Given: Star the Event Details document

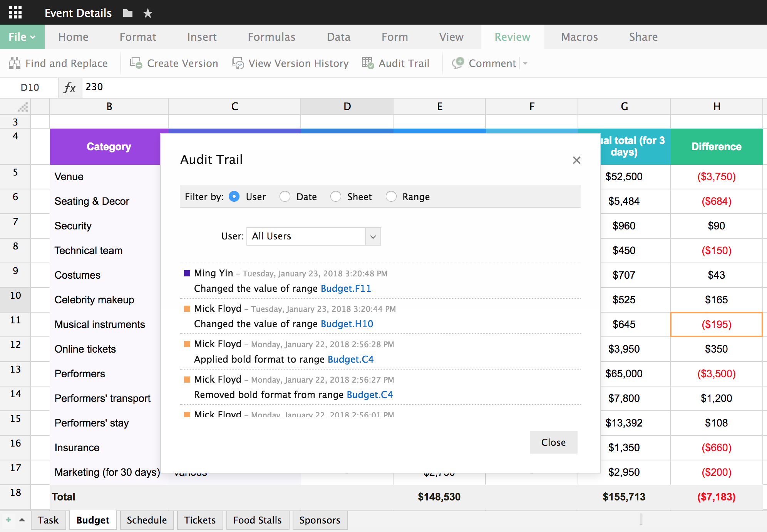Looking at the screenshot, I should click(x=148, y=13).
